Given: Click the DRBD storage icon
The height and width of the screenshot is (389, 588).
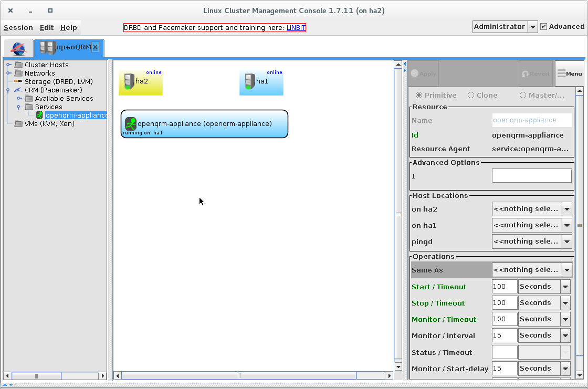Looking at the screenshot, I should (18, 81).
